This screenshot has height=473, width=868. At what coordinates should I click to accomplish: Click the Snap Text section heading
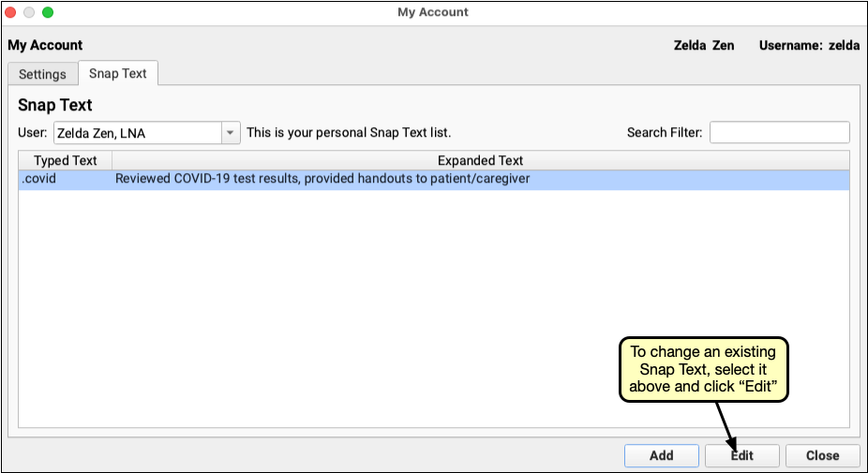click(x=55, y=106)
